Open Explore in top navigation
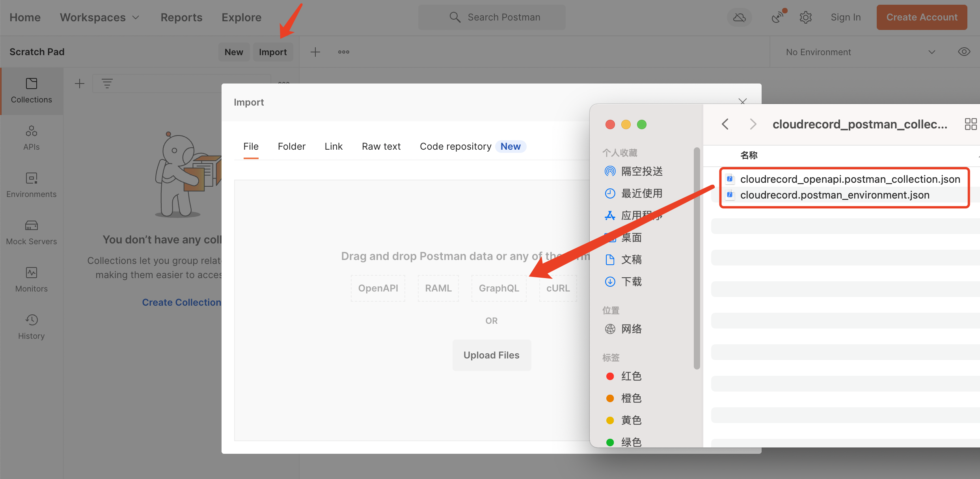Viewport: 980px width, 479px height. pos(241,17)
